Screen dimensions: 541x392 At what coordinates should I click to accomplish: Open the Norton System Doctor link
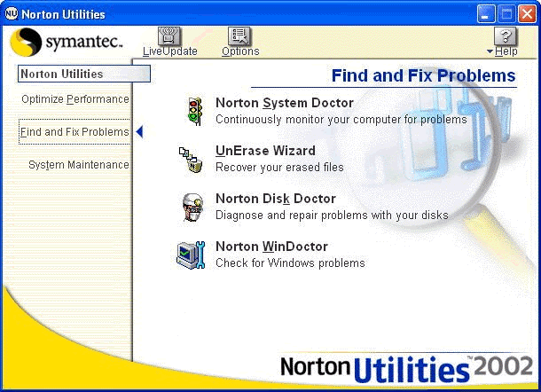[x=285, y=103]
